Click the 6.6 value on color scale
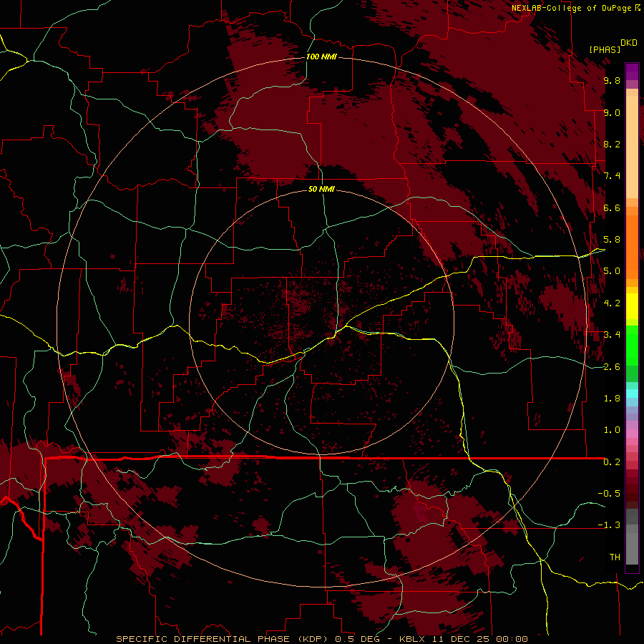The height and width of the screenshot is (644, 644). (x=612, y=208)
